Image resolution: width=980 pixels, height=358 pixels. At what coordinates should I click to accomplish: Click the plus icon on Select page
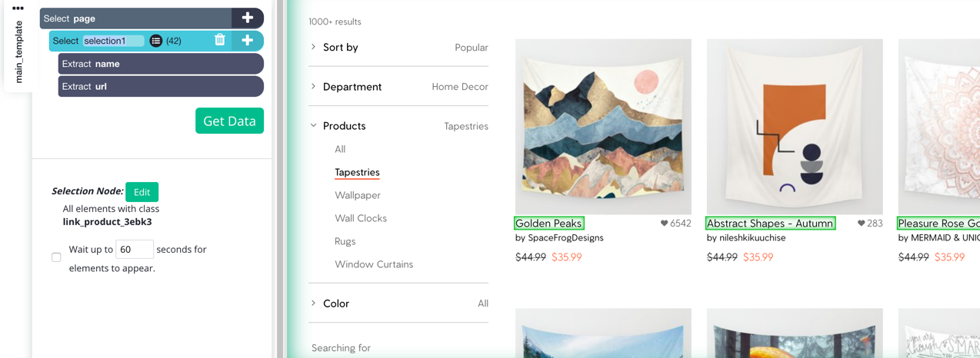248,18
